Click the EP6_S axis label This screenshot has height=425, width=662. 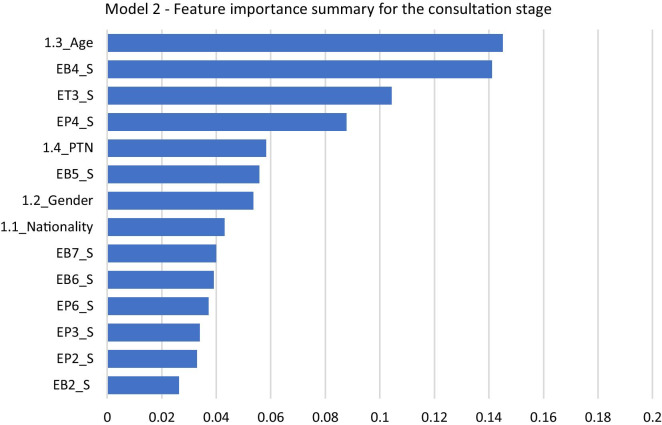click(73, 306)
